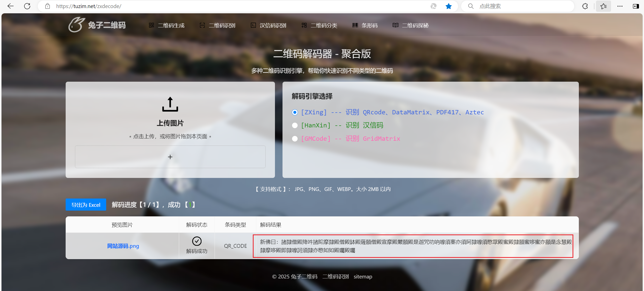Image resolution: width=644 pixels, height=291 pixels.
Task: Click the rabbit logo icon
Action: 76,25
